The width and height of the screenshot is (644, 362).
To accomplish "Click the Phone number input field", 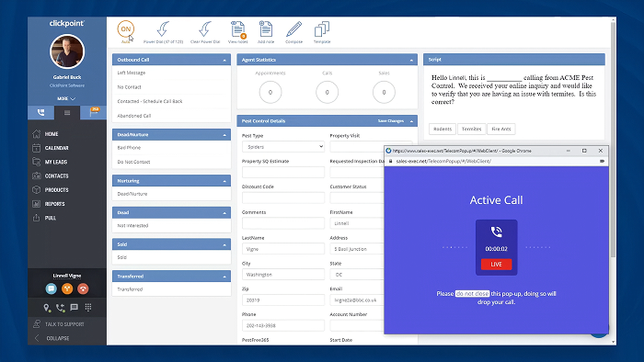I will [283, 325].
